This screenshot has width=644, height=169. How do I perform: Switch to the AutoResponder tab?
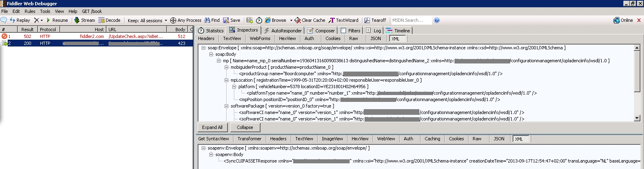[x=283, y=30]
